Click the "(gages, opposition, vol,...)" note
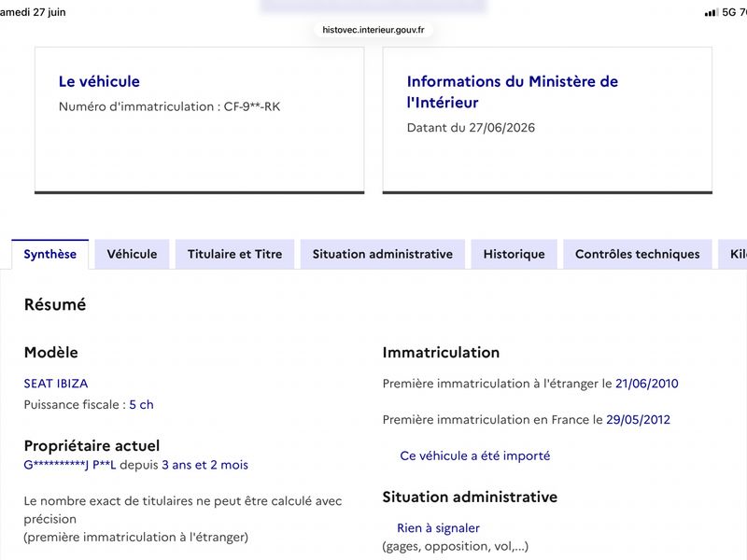 click(456, 546)
